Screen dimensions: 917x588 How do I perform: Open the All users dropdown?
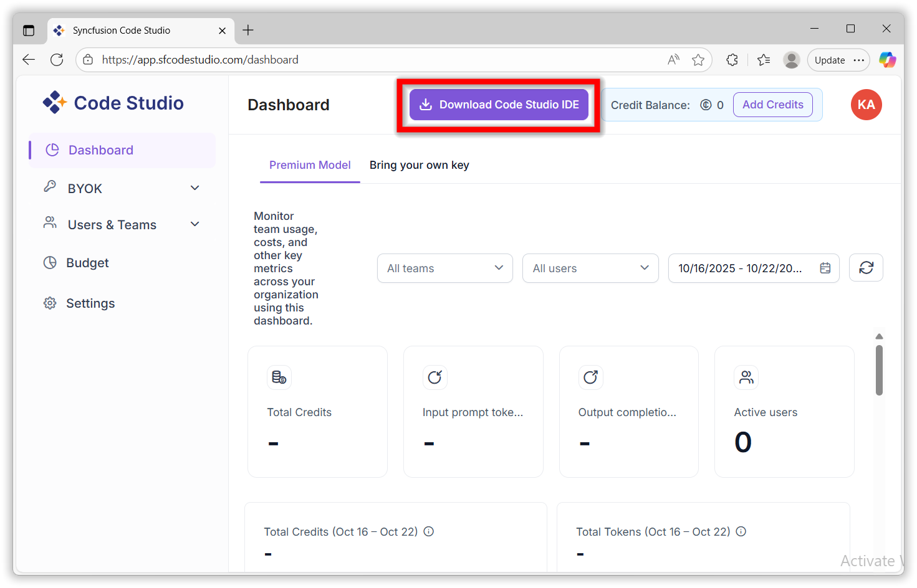(x=590, y=268)
